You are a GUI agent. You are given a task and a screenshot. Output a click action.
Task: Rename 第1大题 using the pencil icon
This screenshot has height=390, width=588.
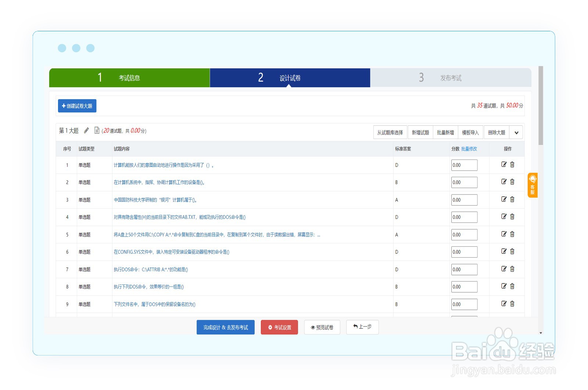(x=86, y=130)
